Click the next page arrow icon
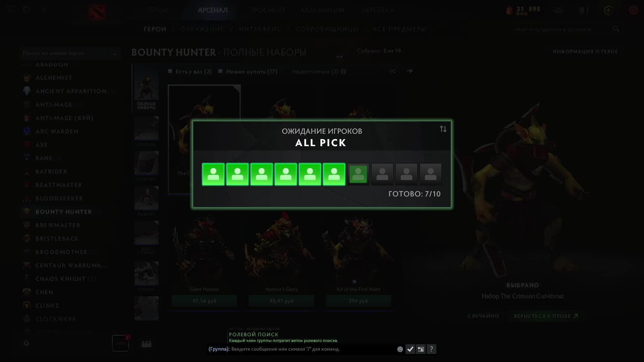The width and height of the screenshot is (644, 362). point(409,71)
